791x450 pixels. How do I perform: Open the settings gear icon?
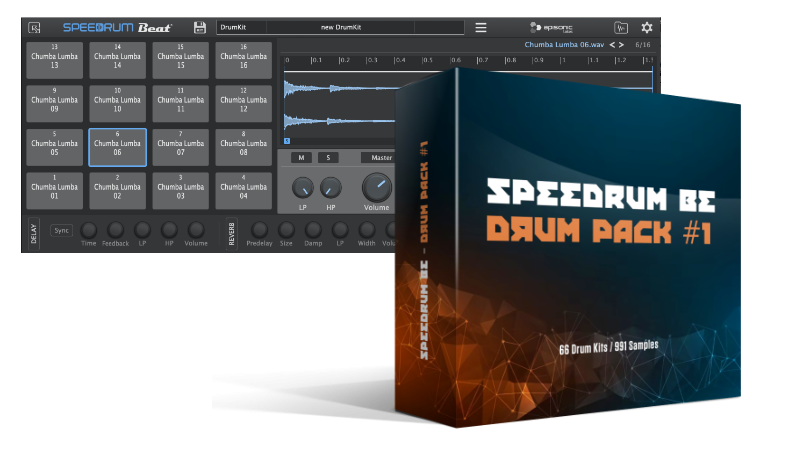click(x=646, y=27)
